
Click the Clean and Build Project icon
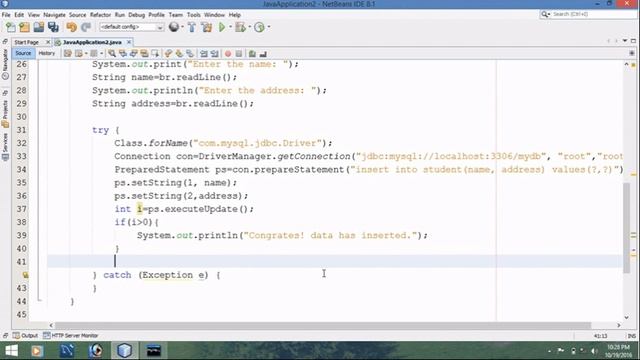point(207,27)
